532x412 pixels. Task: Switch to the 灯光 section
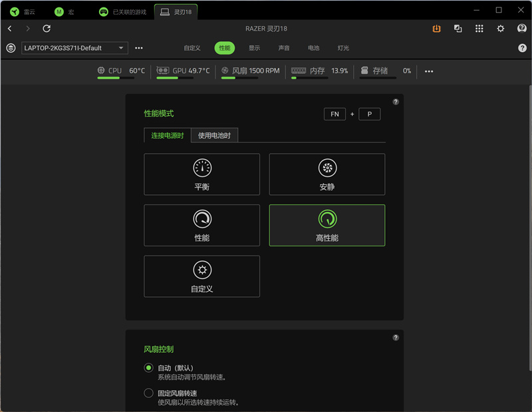point(343,48)
